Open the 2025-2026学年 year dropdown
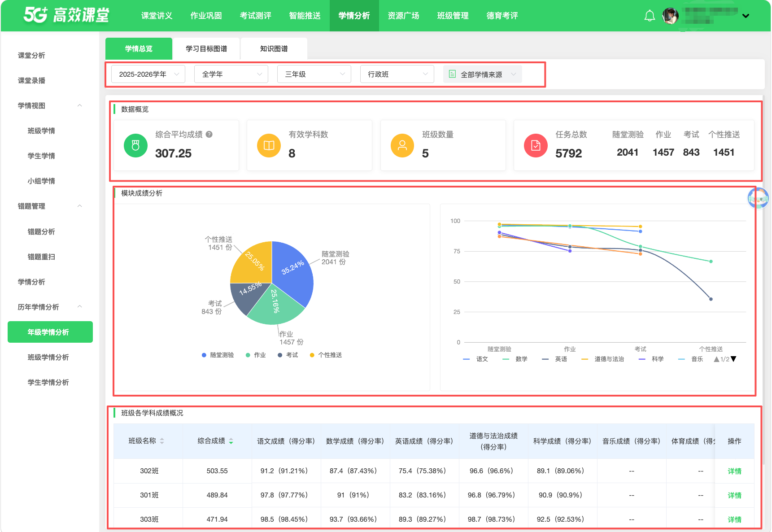Image resolution: width=772 pixels, height=532 pixels. click(x=148, y=74)
